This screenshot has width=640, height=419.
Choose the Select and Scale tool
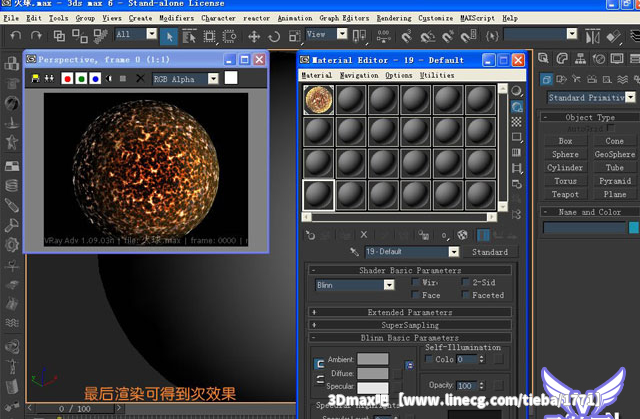tap(294, 37)
